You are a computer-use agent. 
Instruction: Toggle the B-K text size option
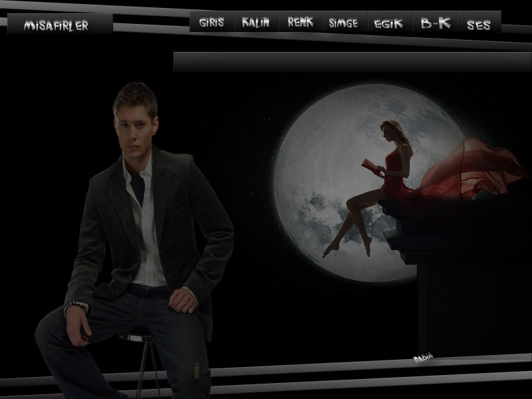(436, 23)
